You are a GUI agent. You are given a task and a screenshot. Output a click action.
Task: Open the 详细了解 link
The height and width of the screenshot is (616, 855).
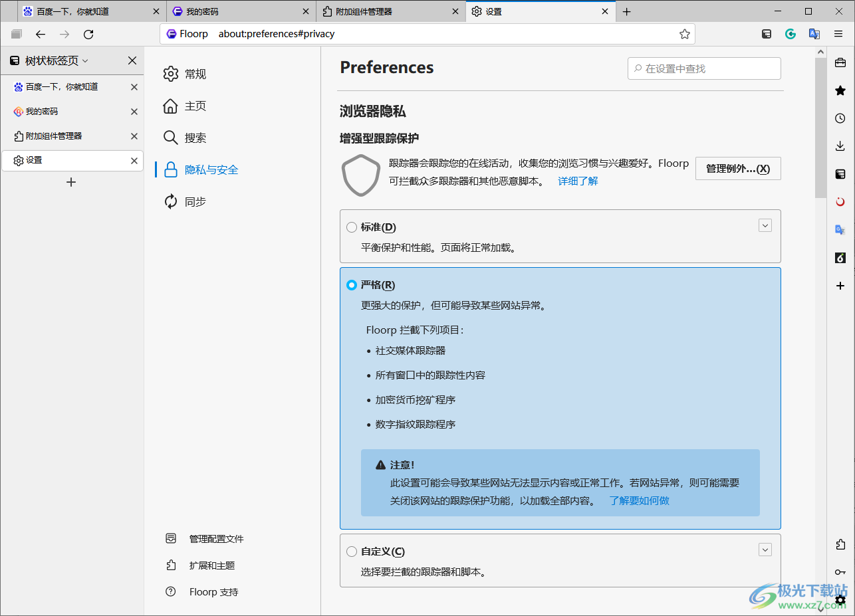577,181
